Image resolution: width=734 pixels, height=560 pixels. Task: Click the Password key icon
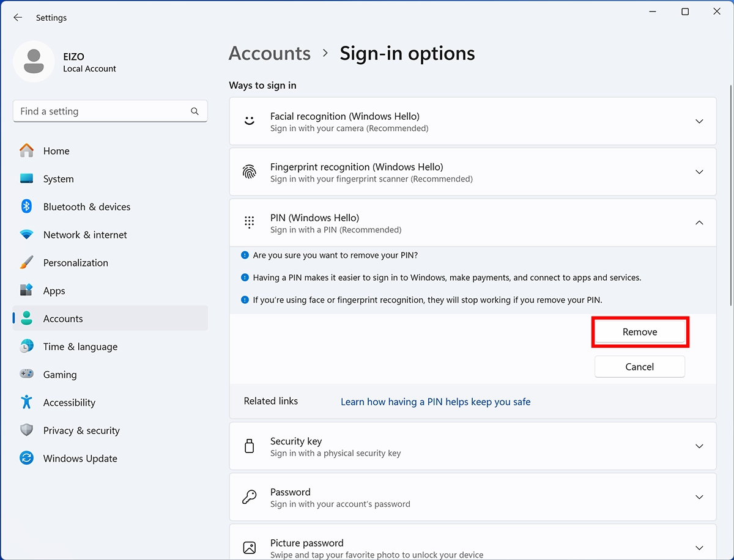(x=249, y=497)
